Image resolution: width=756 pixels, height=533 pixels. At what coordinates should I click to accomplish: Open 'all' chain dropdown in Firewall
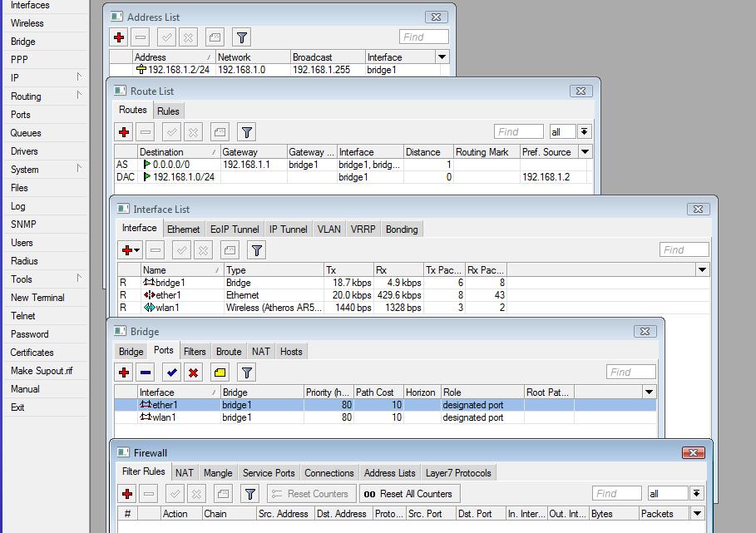[x=696, y=493]
